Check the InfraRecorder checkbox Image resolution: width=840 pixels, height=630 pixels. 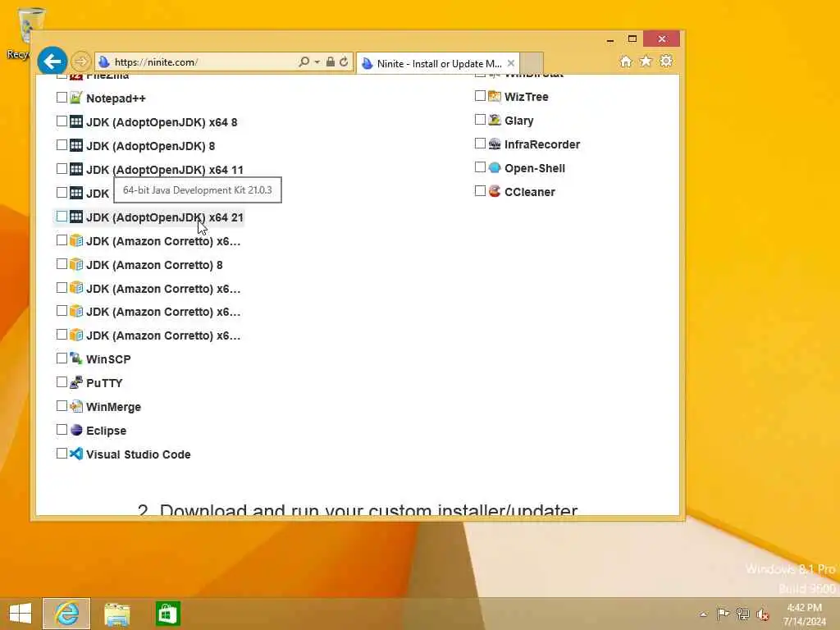pos(480,144)
